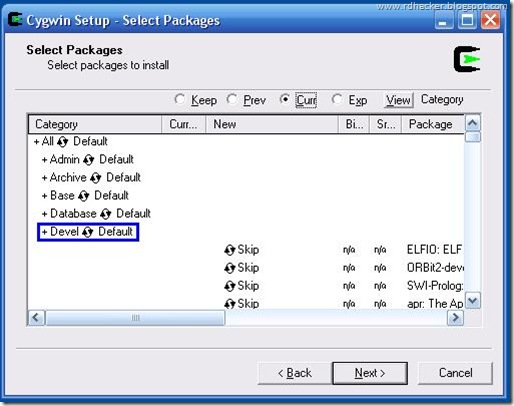514x406 pixels.
Task: Click the Bi... column header
Action: (x=354, y=124)
